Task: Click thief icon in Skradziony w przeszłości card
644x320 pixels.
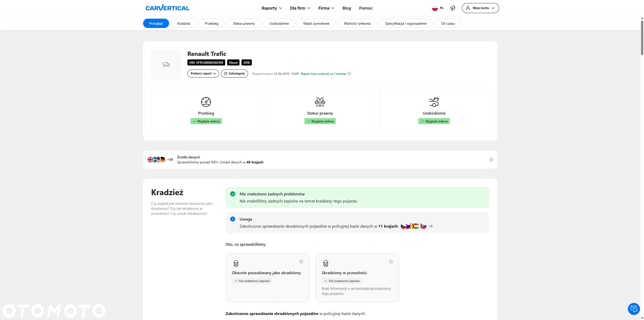Action: tap(326, 264)
